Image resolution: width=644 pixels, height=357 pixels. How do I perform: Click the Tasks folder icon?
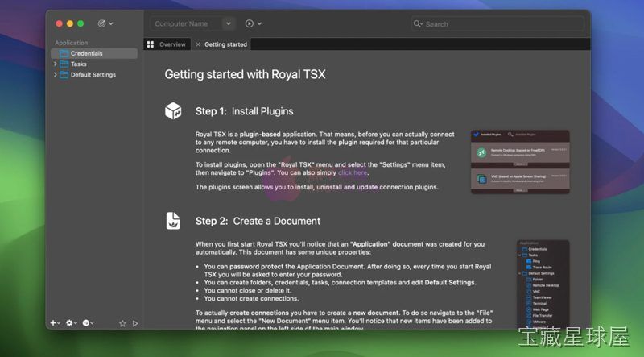tap(64, 64)
